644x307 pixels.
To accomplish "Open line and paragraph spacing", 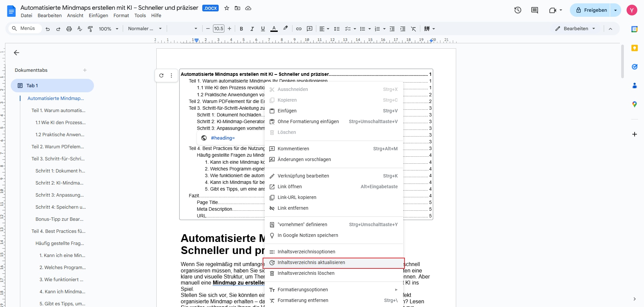I will click(337, 29).
